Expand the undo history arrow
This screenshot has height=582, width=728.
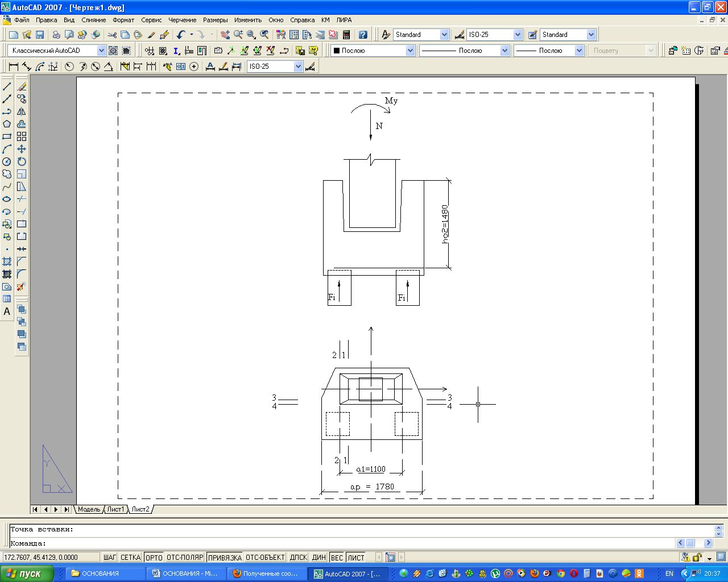pos(191,35)
